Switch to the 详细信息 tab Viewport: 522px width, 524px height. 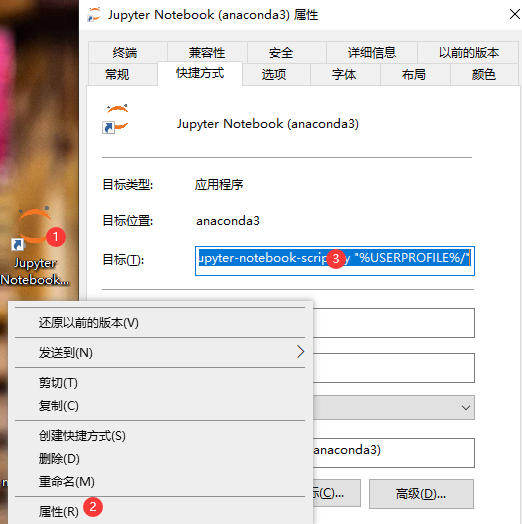372,52
